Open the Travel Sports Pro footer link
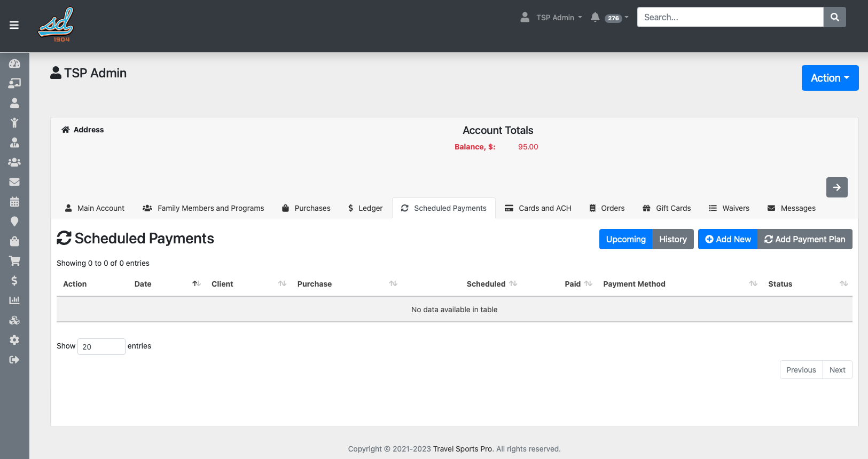The width and height of the screenshot is (868, 459). pyautogui.click(x=463, y=449)
